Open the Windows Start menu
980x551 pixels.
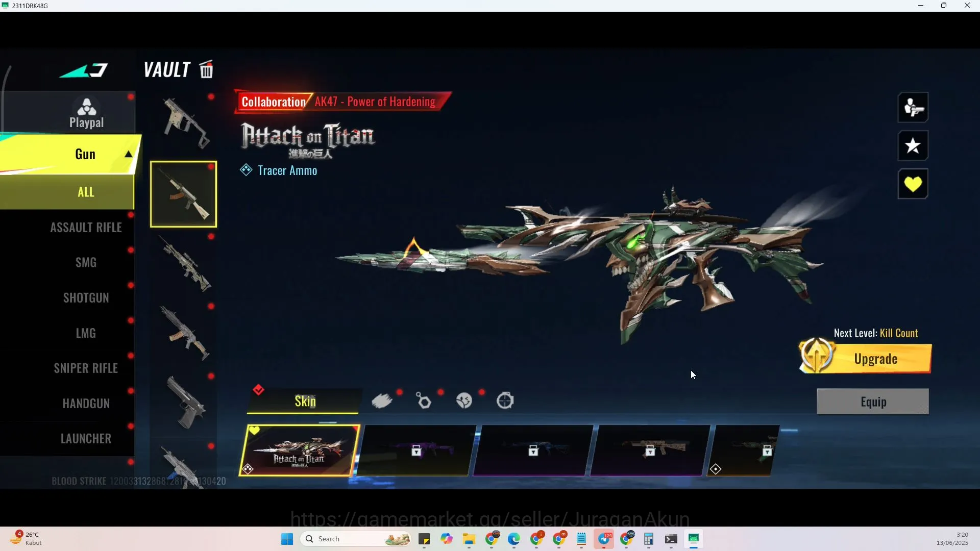(x=287, y=539)
